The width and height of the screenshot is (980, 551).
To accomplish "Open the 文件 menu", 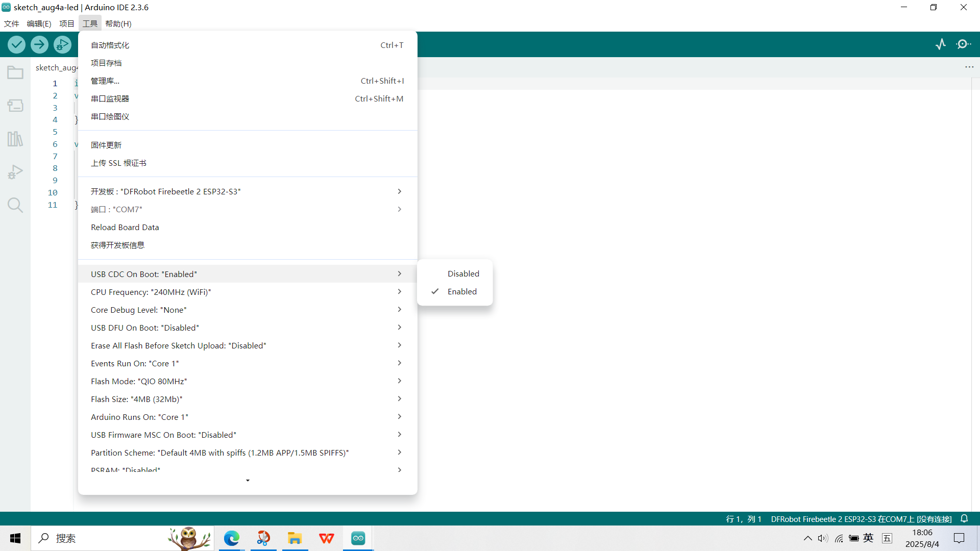I will click(11, 23).
